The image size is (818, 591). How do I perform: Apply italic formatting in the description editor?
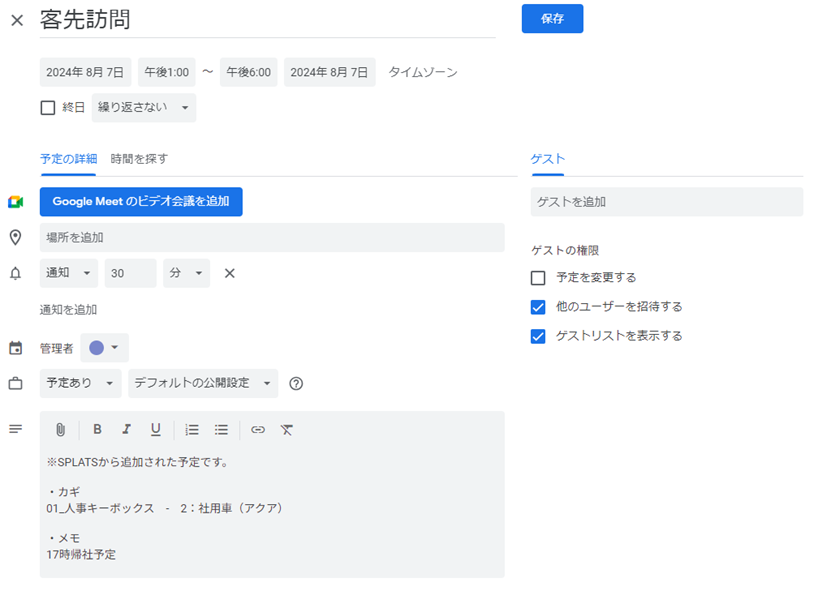pyautogui.click(x=126, y=429)
